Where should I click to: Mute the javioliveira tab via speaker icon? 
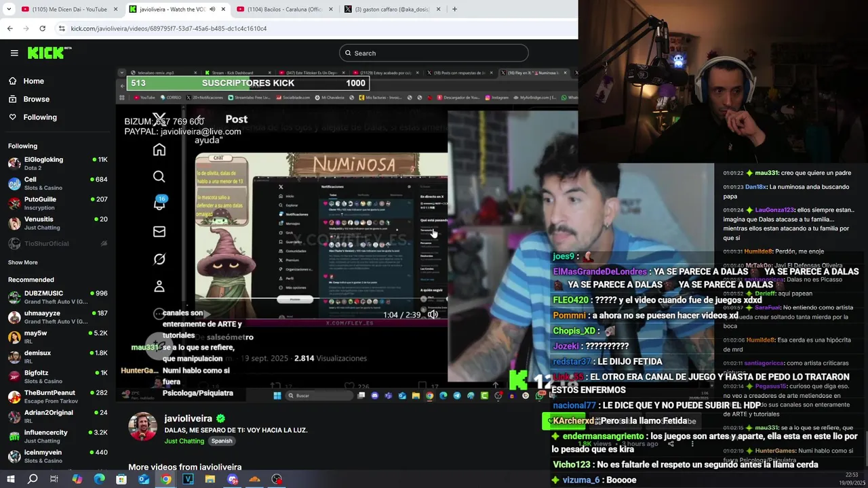pyautogui.click(x=212, y=9)
